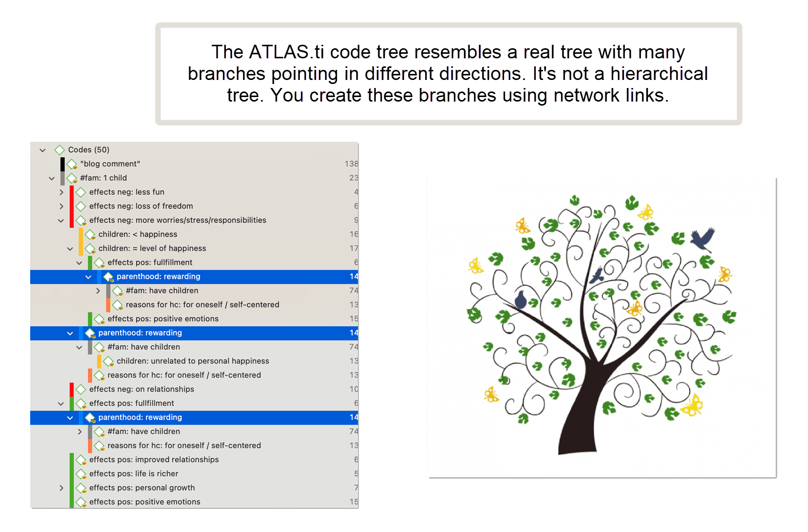
Task: Click the ATLAS.ti code tree description text box
Action: [449, 74]
